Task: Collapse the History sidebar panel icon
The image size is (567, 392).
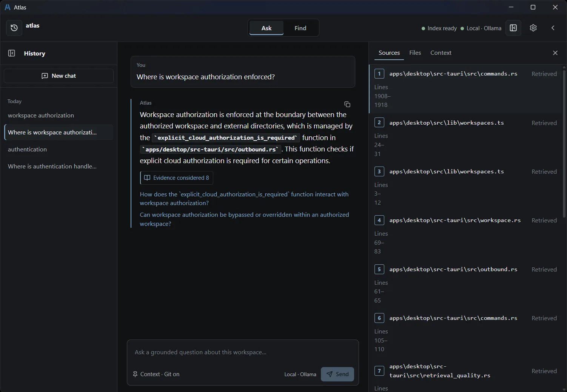Action: [12, 53]
